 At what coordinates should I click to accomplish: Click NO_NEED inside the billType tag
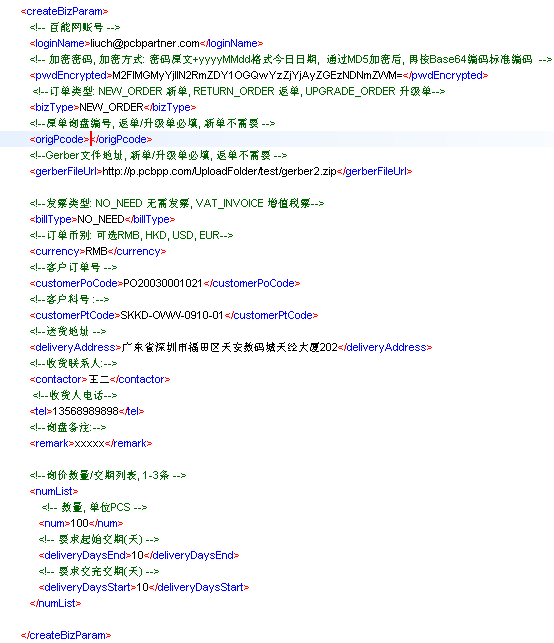pyautogui.click(x=101, y=219)
